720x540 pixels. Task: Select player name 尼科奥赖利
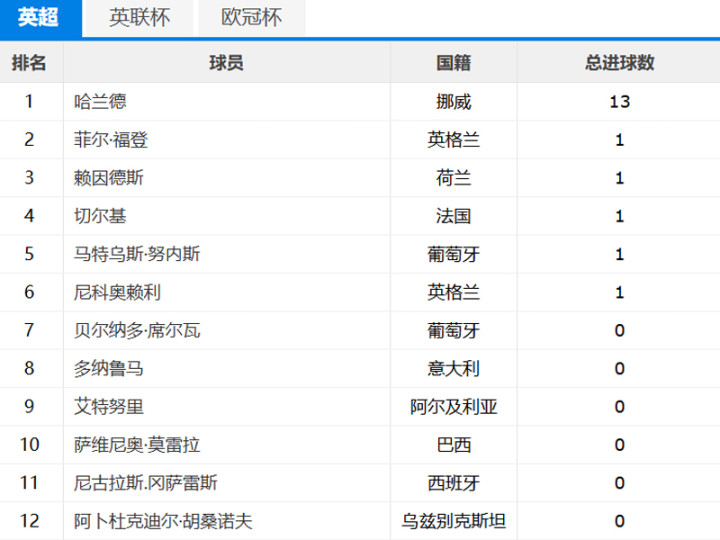pos(118,292)
